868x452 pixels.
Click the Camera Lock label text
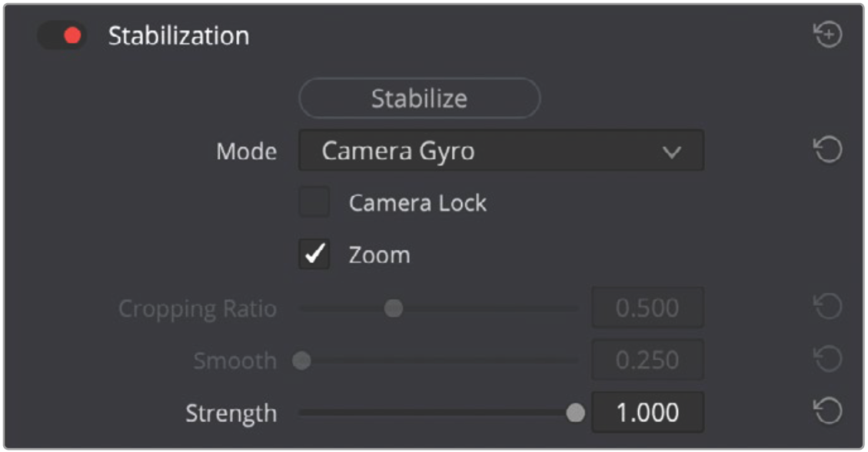coord(417,203)
